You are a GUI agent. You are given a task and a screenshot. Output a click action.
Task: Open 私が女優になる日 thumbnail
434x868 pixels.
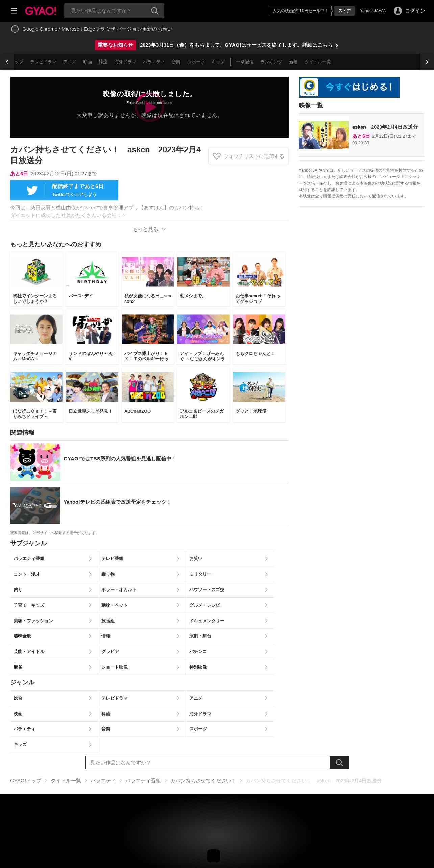(x=148, y=272)
